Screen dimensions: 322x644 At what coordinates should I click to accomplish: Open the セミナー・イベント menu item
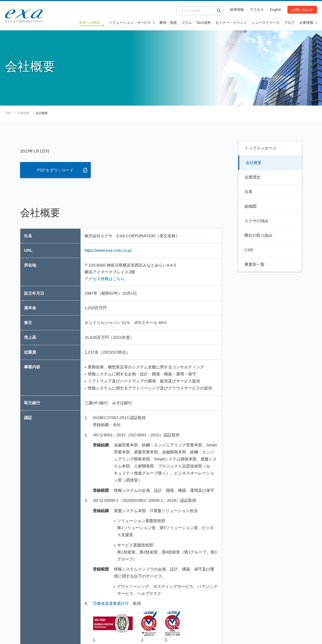click(x=231, y=23)
